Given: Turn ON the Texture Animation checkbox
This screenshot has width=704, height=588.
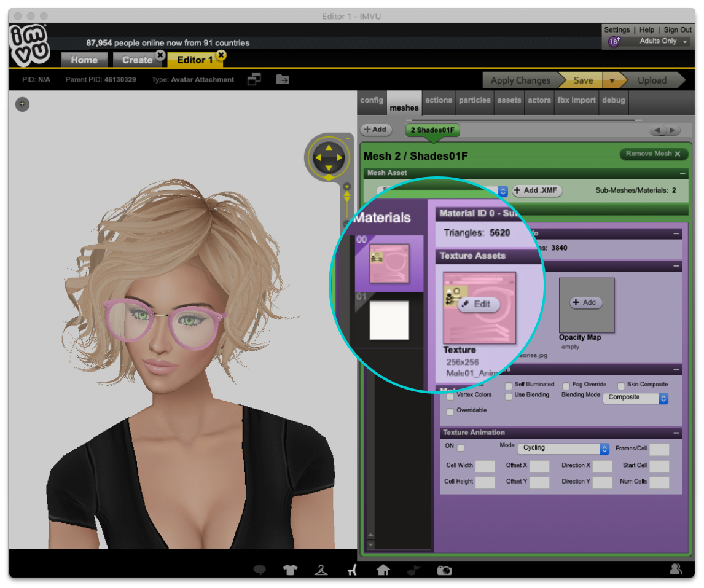Looking at the screenshot, I should (x=461, y=447).
